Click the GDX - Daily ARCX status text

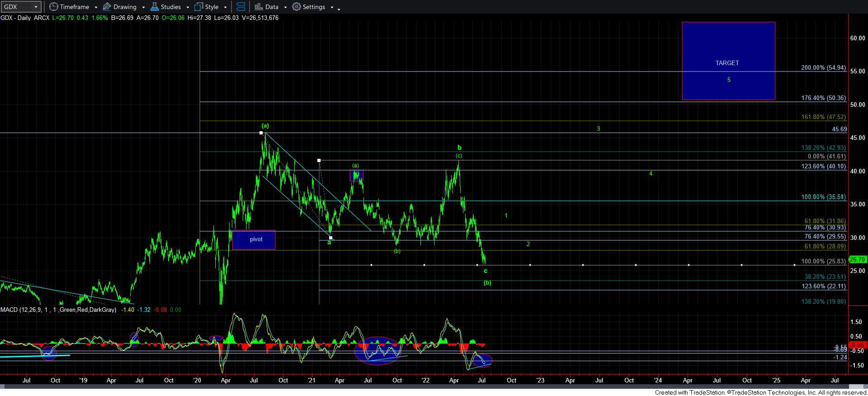25,18
